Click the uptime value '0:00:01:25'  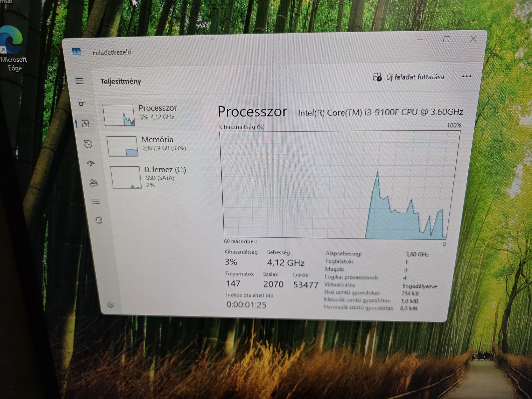246,304
